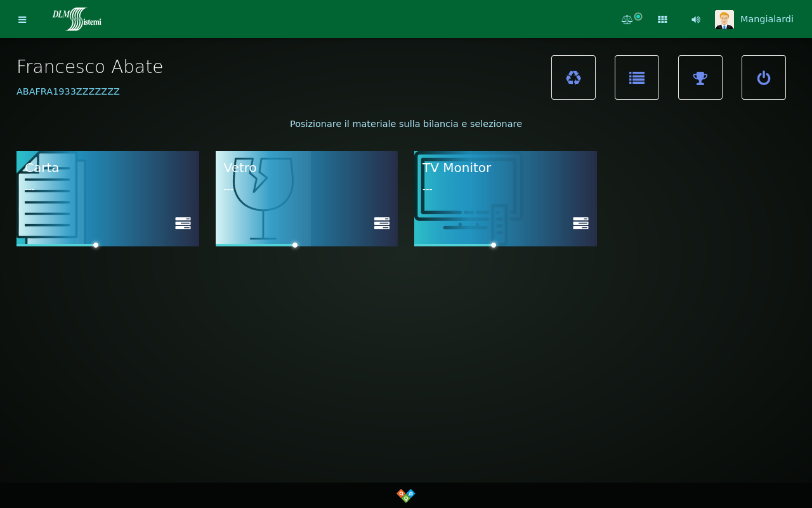Viewport: 812px width, 508px height.
Task: Select the TV Monitor material card
Action: 505,198
